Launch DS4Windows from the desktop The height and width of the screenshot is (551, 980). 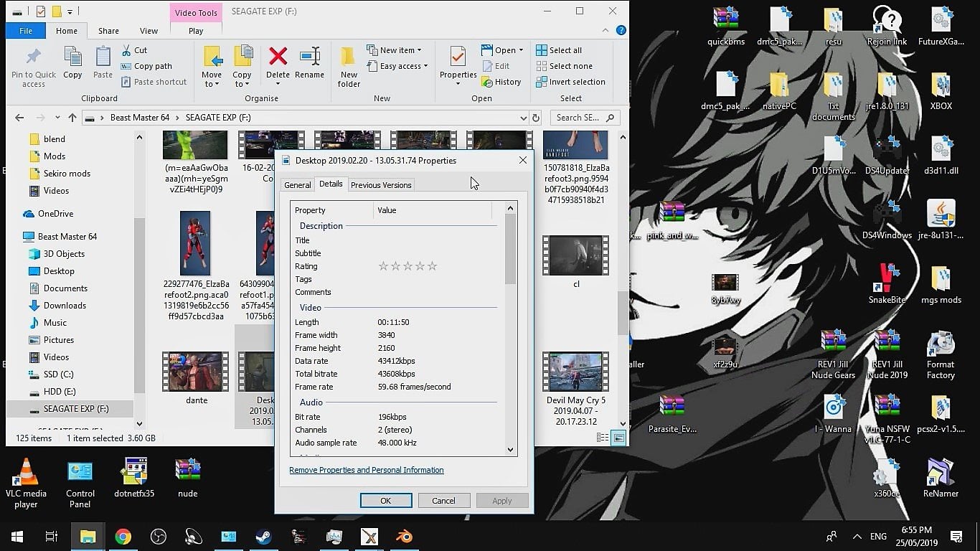(887, 221)
